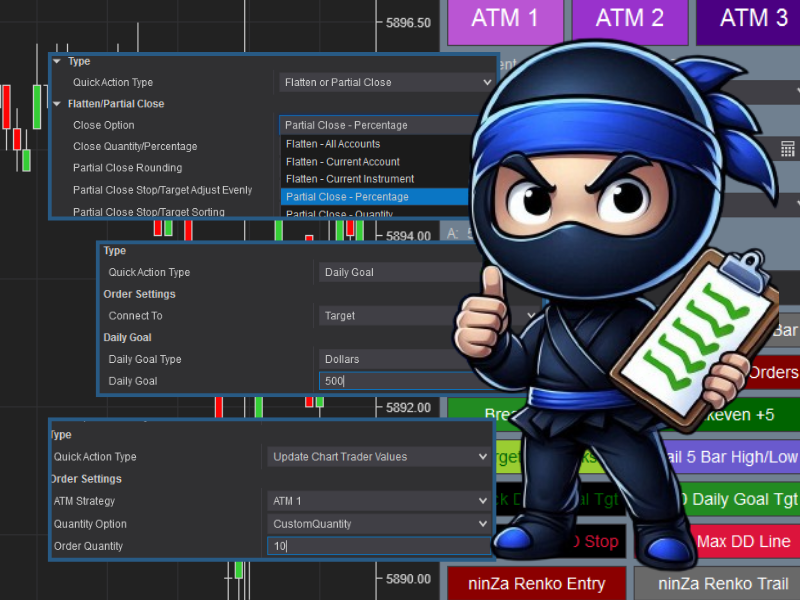Collapse the Flatten/Partial Close section

[x=57, y=104]
